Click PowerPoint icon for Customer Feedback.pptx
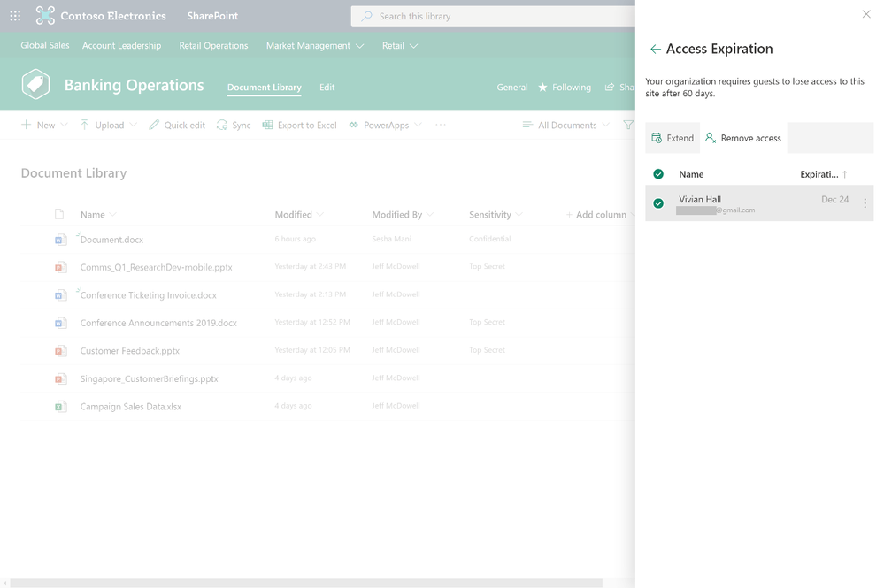Viewport: 884px width, 588px height. click(60, 351)
